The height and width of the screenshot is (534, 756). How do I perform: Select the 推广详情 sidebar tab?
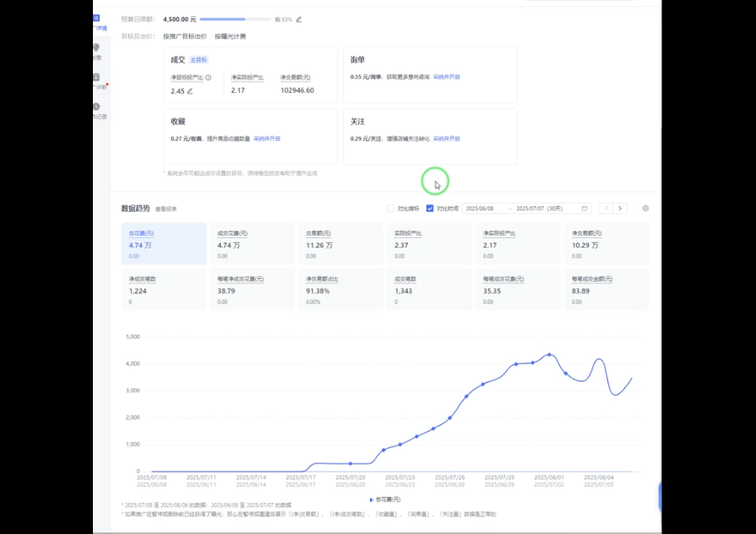(x=98, y=23)
